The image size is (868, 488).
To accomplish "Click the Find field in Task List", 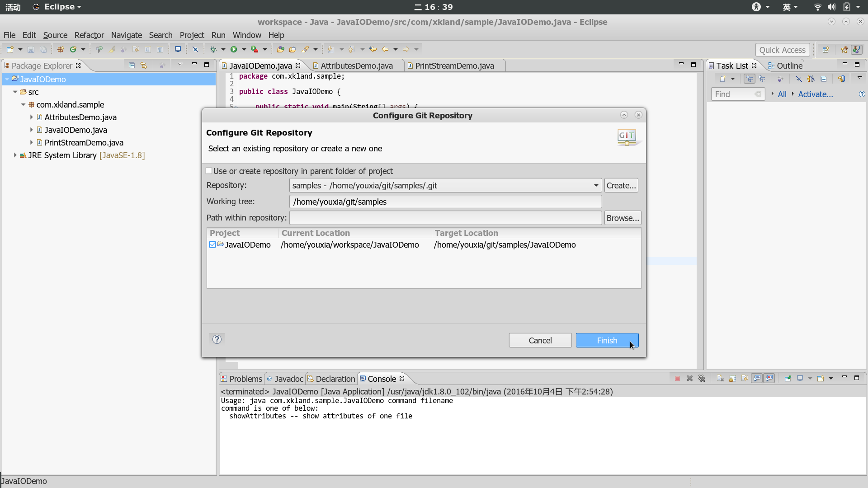I will [737, 94].
